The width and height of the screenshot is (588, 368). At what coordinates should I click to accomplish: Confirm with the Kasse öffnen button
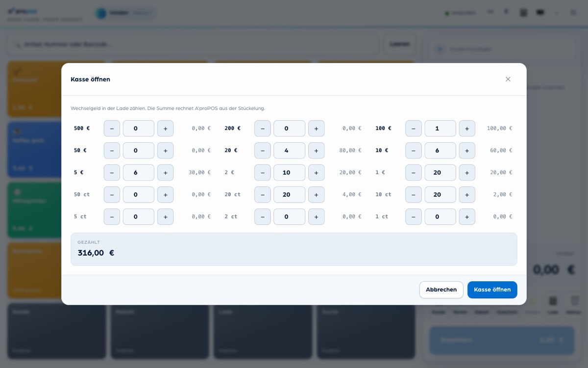pos(492,289)
